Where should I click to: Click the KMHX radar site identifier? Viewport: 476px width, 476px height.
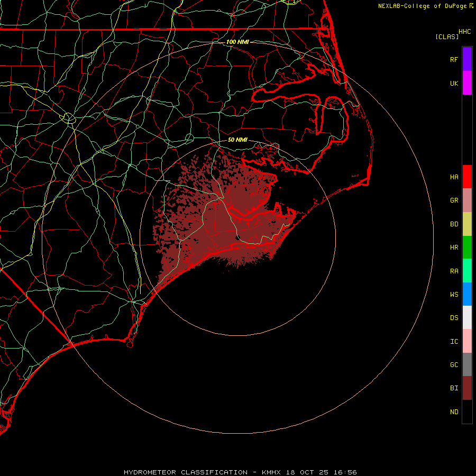tap(271, 472)
